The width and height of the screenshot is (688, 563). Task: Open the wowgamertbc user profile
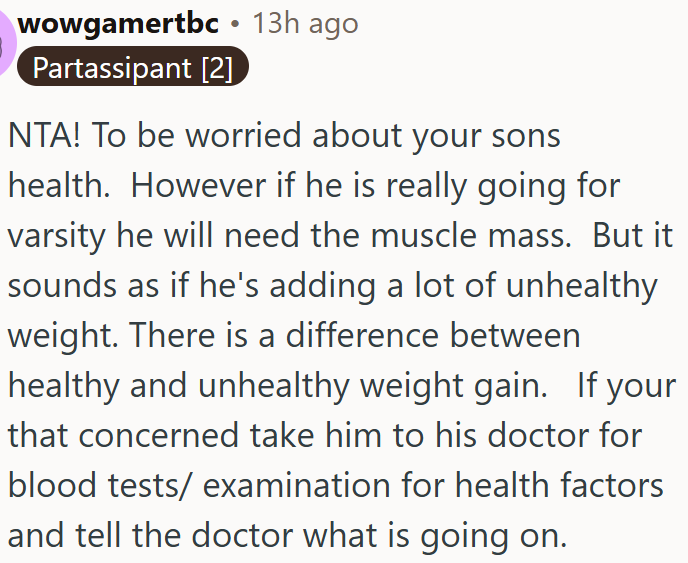118,23
